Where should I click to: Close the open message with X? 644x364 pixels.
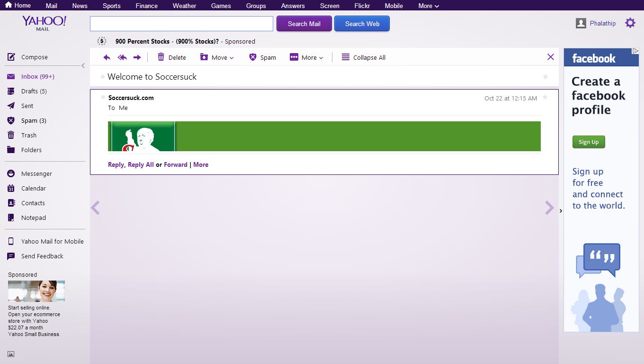(x=551, y=57)
